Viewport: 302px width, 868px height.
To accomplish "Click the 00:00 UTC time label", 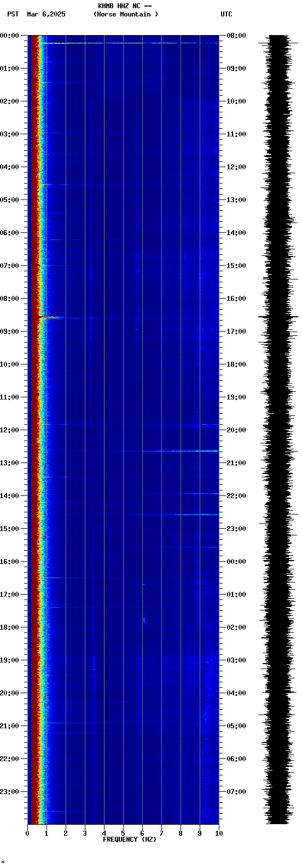I will [x=236, y=562].
